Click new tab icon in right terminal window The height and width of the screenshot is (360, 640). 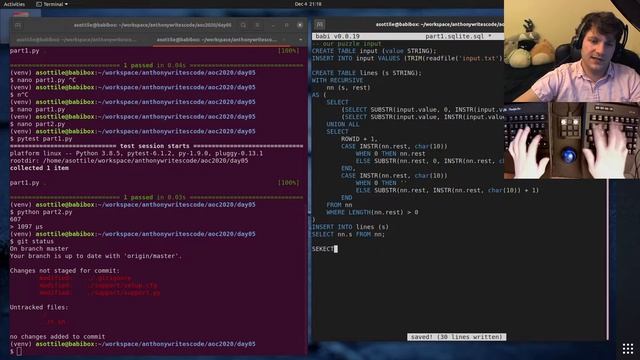(x=320, y=24)
